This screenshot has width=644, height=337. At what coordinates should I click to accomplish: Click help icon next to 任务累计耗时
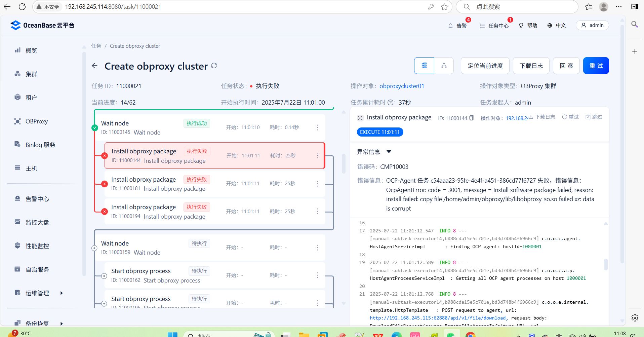[391, 103]
